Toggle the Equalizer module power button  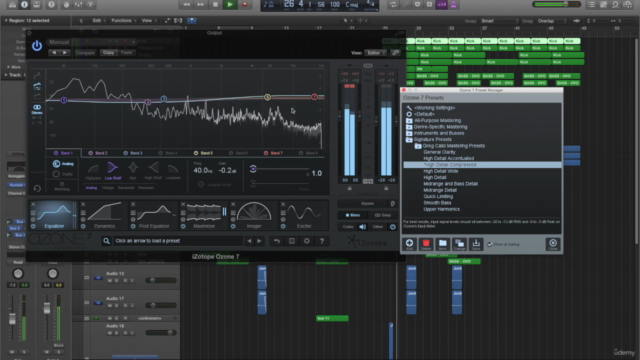[33, 226]
